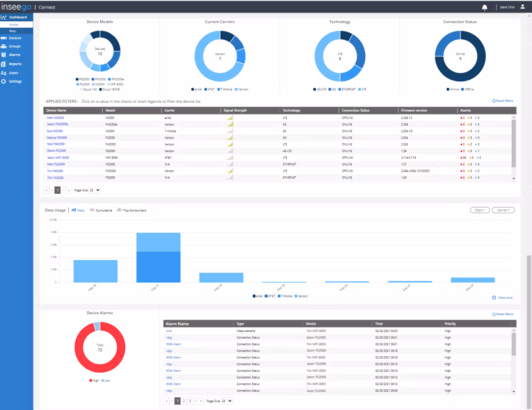Filter by ETHERNET in Technology legend

coord(346,89)
